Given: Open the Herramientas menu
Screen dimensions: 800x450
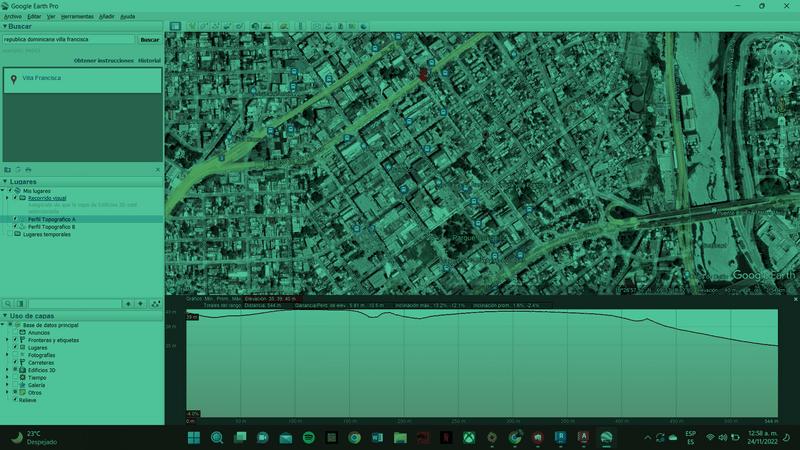Looking at the screenshot, I should point(78,16).
